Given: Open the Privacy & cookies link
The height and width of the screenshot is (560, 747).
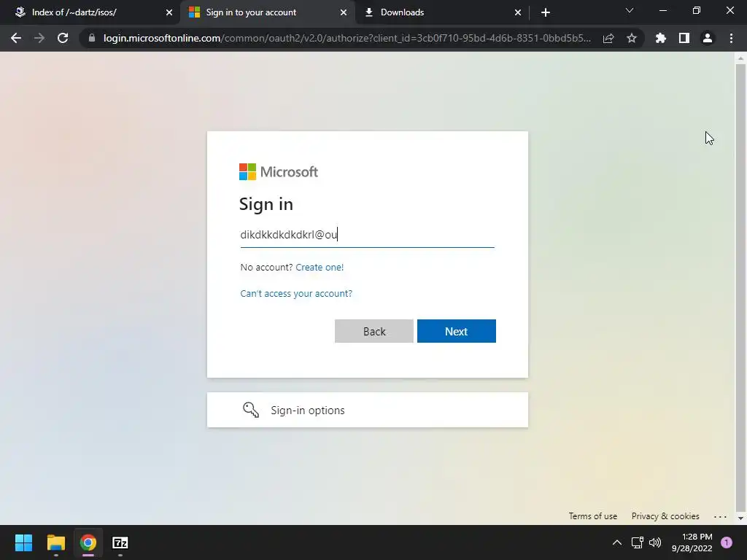Looking at the screenshot, I should click(665, 516).
